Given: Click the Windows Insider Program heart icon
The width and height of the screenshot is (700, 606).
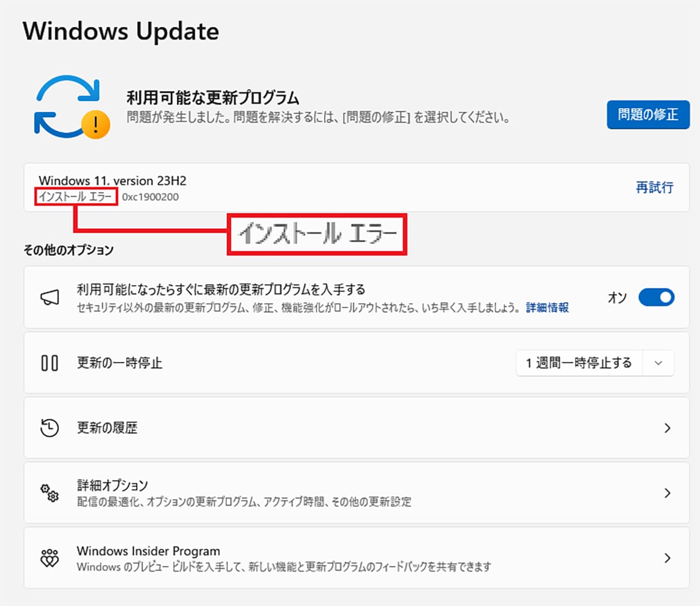Looking at the screenshot, I should point(50,558).
